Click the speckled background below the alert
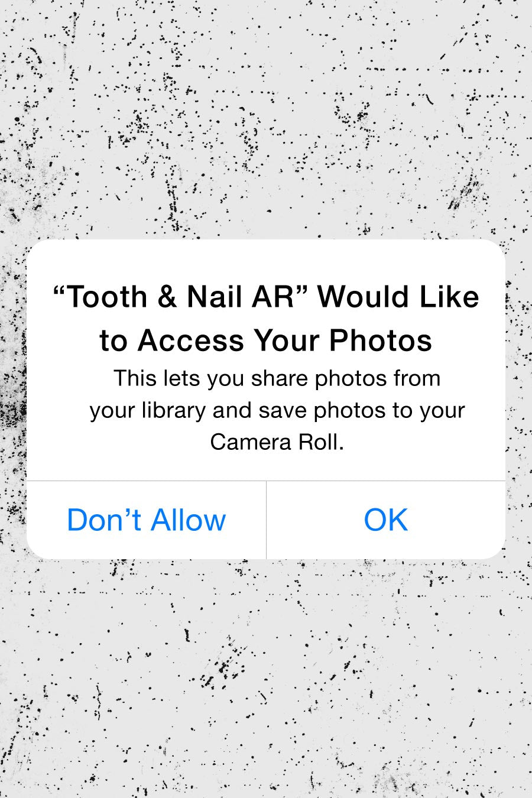Viewport: 532px width, 798px height. pos(266,680)
